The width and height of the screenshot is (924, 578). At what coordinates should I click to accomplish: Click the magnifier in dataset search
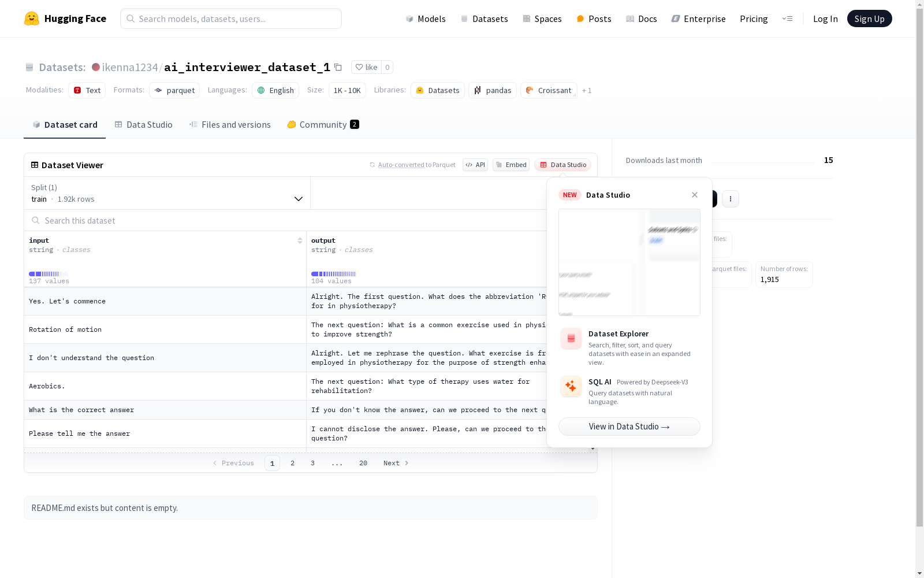pyautogui.click(x=36, y=220)
